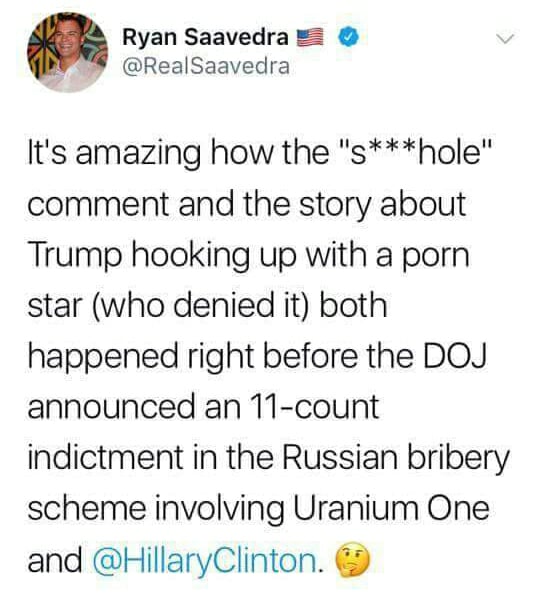Click the blue verified checkmark badge
The width and height of the screenshot is (540, 596).
click(348, 38)
